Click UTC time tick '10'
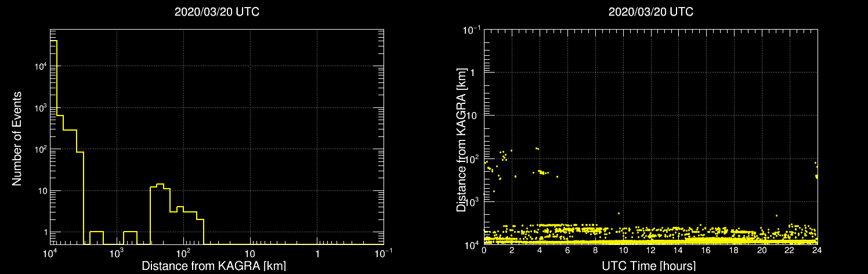The width and height of the screenshot is (868, 274). pyautogui.click(x=623, y=250)
